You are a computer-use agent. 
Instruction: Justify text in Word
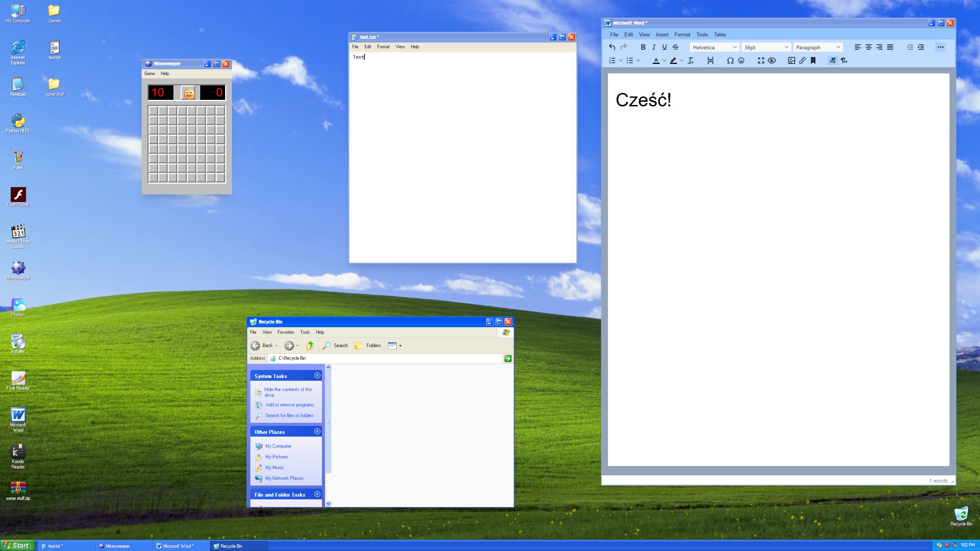point(890,47)
